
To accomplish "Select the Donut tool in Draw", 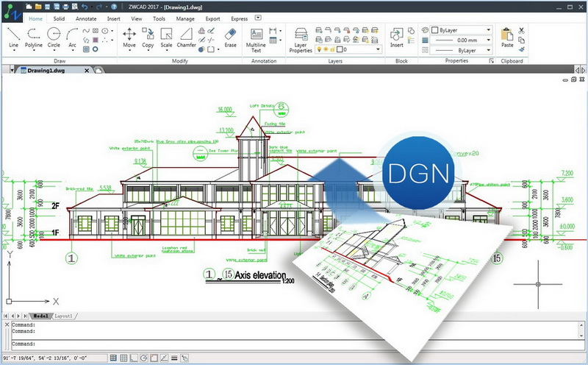I will (96, 49).
